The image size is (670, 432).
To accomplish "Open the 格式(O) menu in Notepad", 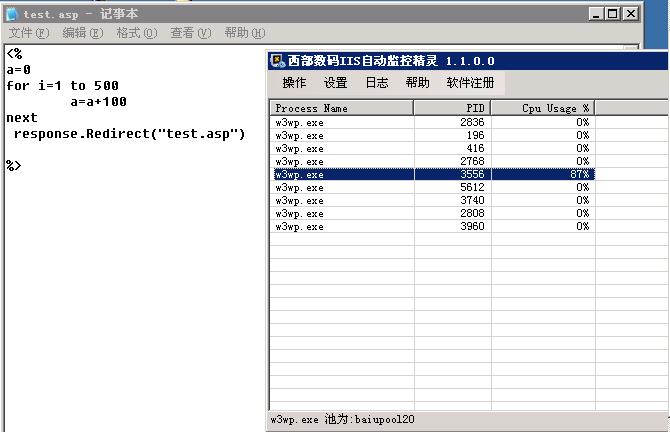I will pyautogui.click(x=136, y=33).
